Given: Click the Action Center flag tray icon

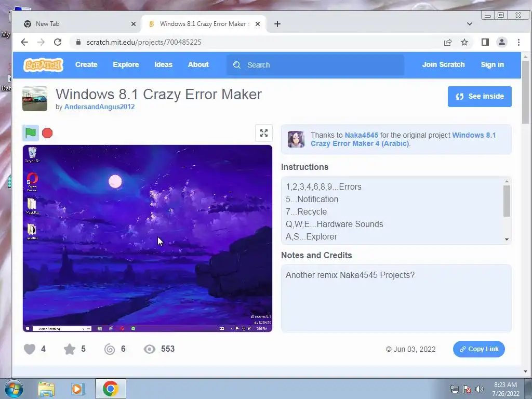Looking at the screenshot, I should click(467, 389).
